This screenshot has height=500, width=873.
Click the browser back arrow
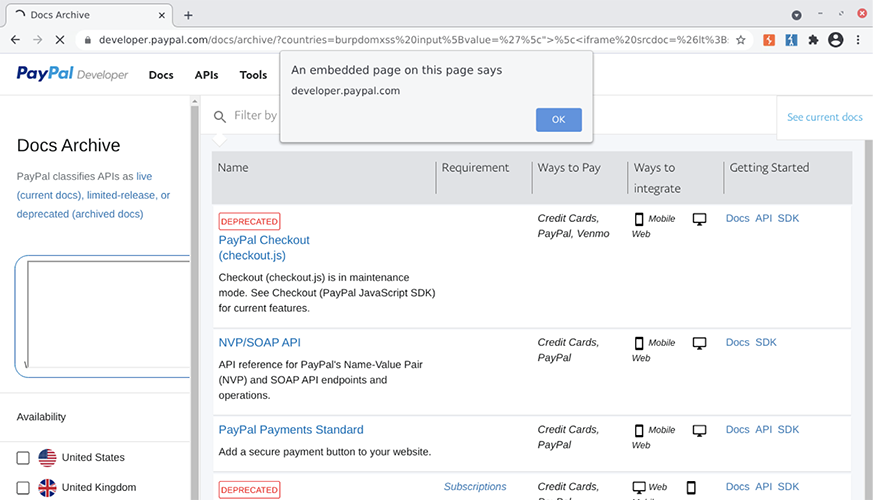(15, 40)
